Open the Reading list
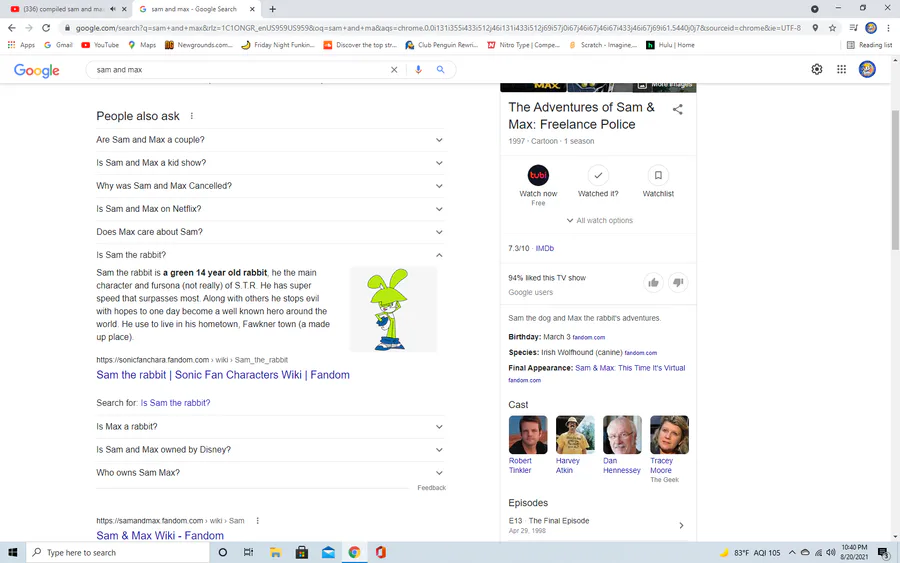The image size is (900, 563). pos(870,45)
